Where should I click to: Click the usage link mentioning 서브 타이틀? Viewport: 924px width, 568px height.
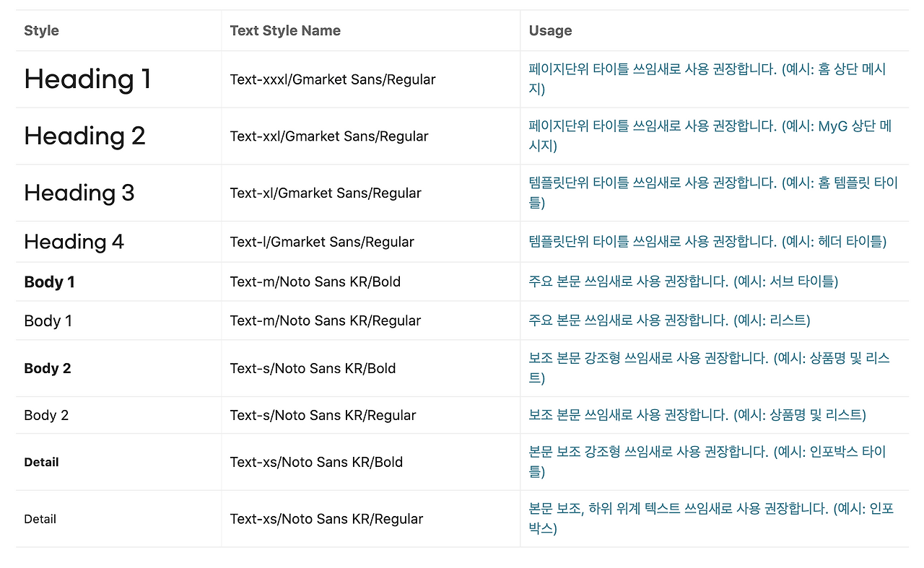click(x=682, y=281)
